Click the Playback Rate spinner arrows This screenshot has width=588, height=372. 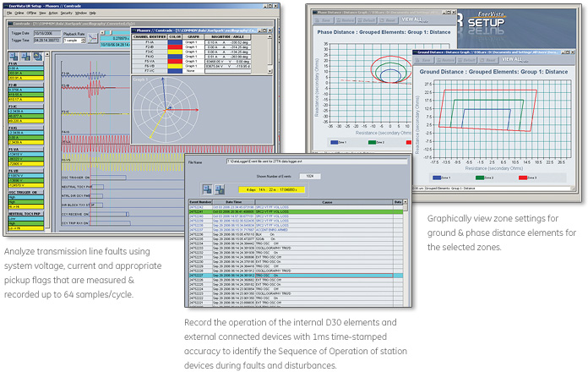coord(84,41)
